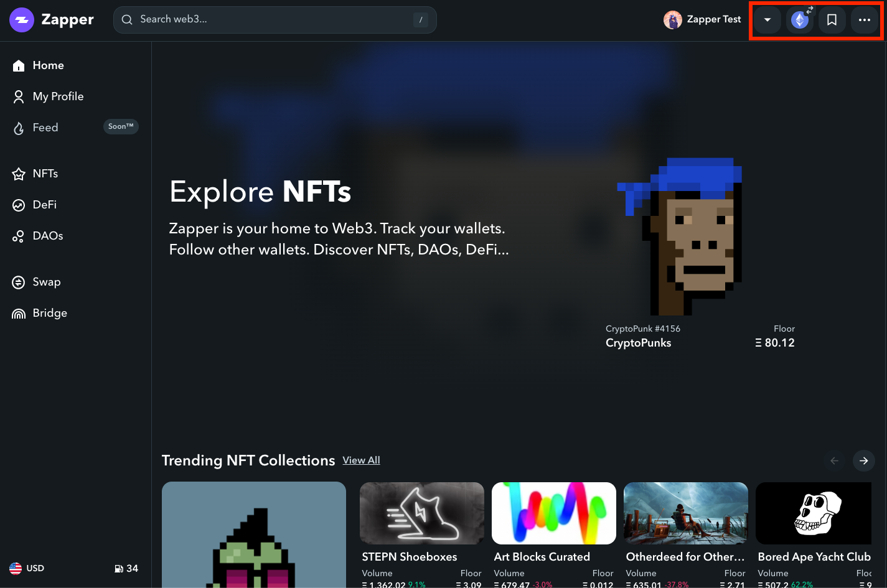
Task: Open the USD currency selector
Action: click(27, 568)
